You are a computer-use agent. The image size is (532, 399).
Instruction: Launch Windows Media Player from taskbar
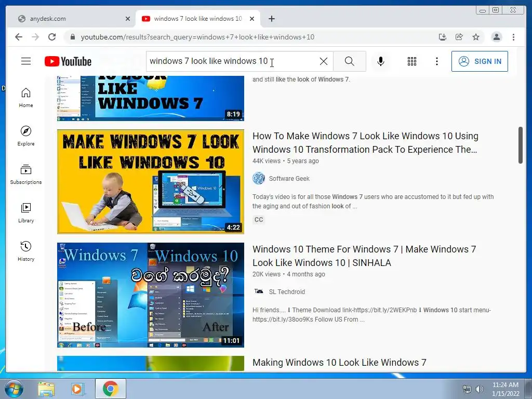78,389
